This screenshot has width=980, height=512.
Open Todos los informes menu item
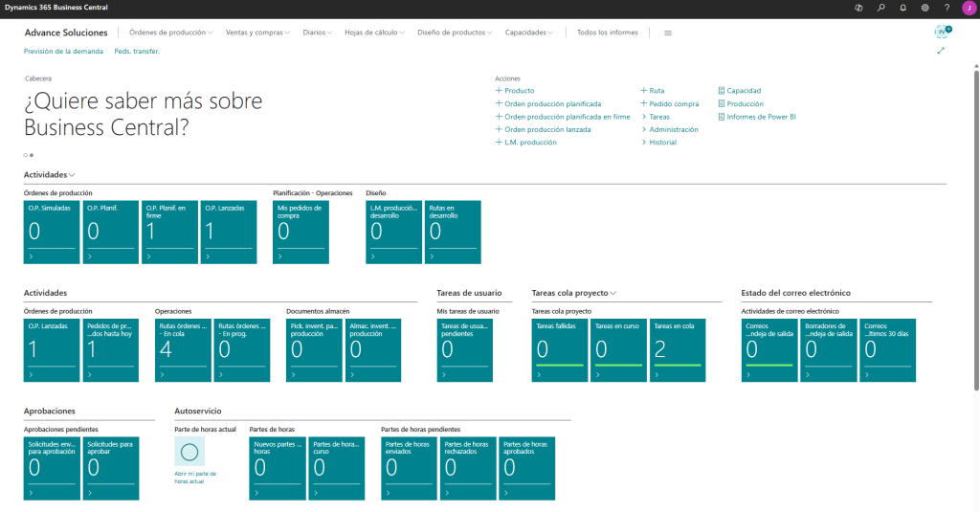tap(607, 33)
